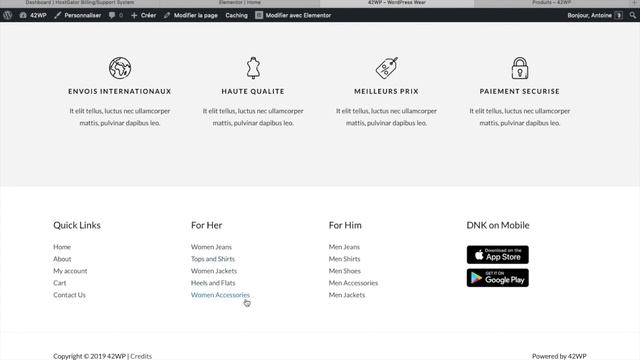
Task: Select the 42WP WordPress Wear browser tab
Action: click(x=397, y=3)
